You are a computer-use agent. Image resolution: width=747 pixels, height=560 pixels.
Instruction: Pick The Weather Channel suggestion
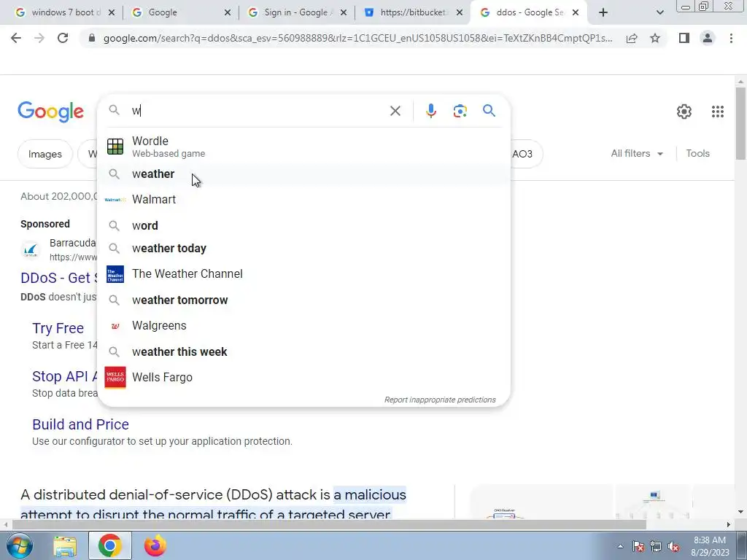pyautogui.click(x=303, y=274)
